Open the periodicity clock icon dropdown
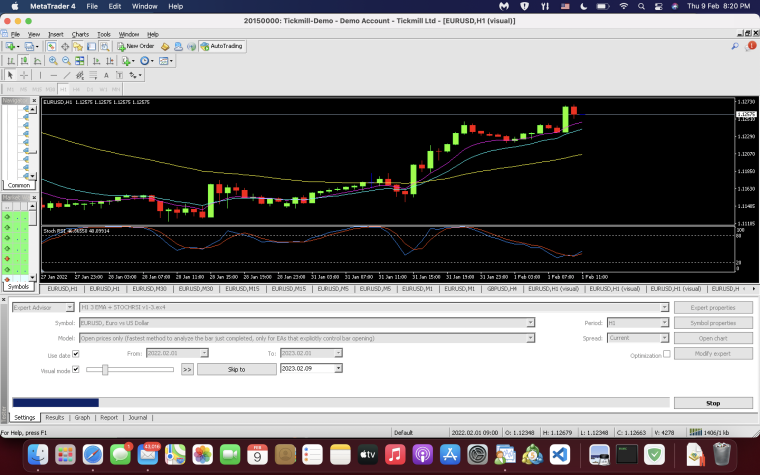This screenshot has width=760, height=475. tap(146, 61)
